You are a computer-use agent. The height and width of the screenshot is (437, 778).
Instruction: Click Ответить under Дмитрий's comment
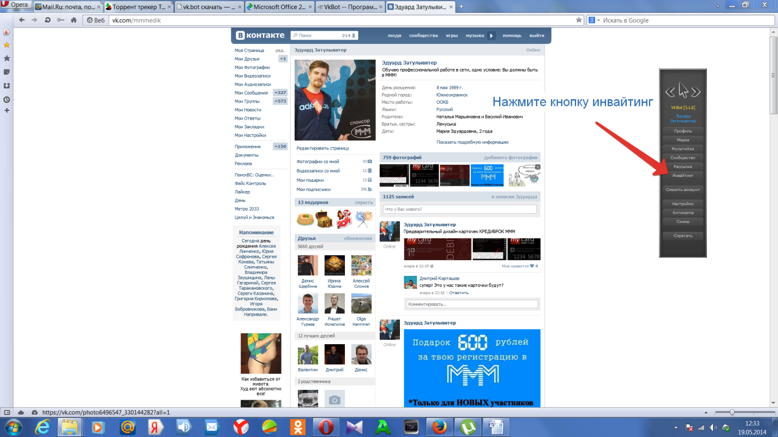pyautogui.click(x=459, y=293)
